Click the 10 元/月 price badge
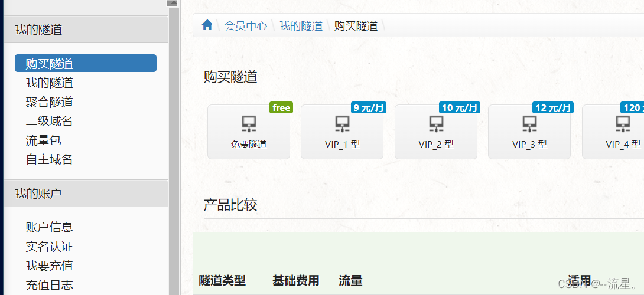 [x=460, y=107]
